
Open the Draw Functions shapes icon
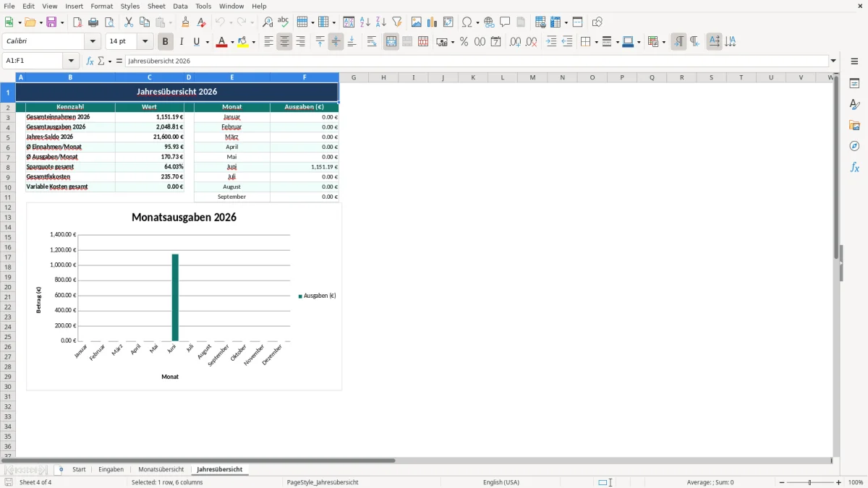coord(597,22)
